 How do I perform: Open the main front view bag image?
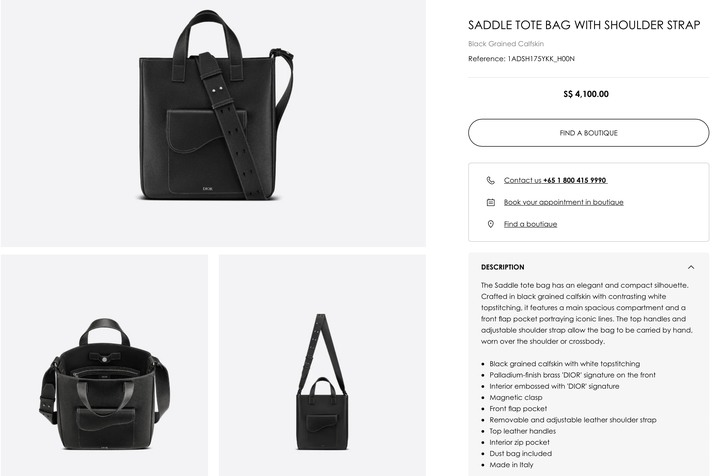(x=213, y=123)
